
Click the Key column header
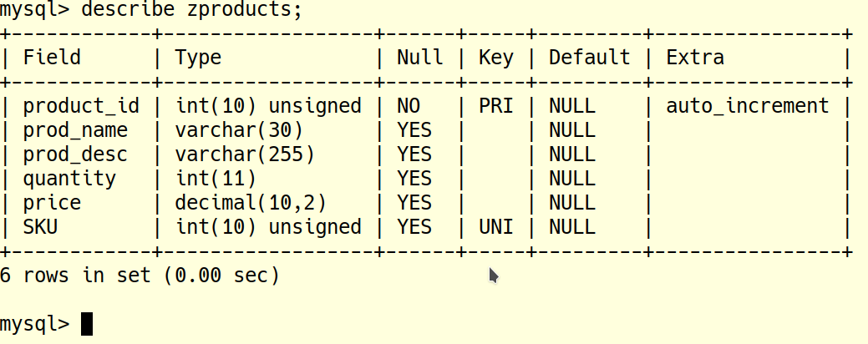495,58
